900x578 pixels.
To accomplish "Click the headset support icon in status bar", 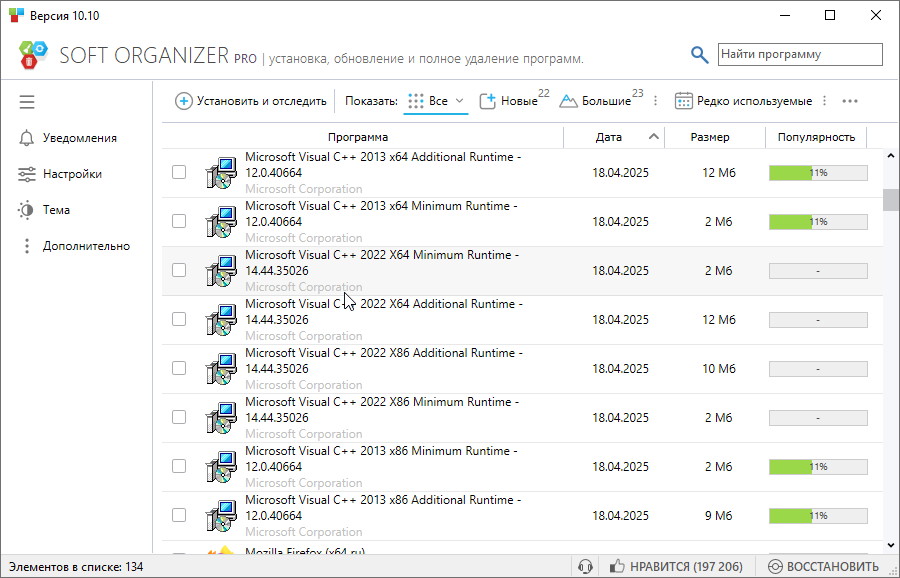I will 585,567.
